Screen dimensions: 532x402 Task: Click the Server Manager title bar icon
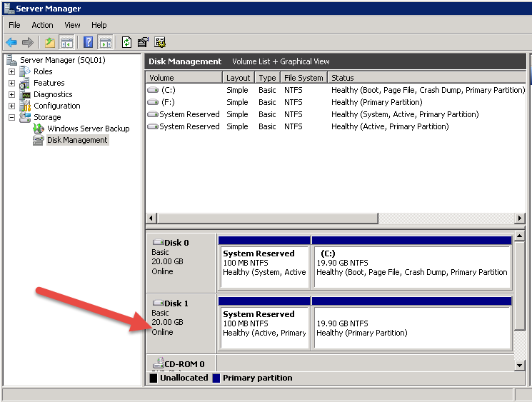9,7
